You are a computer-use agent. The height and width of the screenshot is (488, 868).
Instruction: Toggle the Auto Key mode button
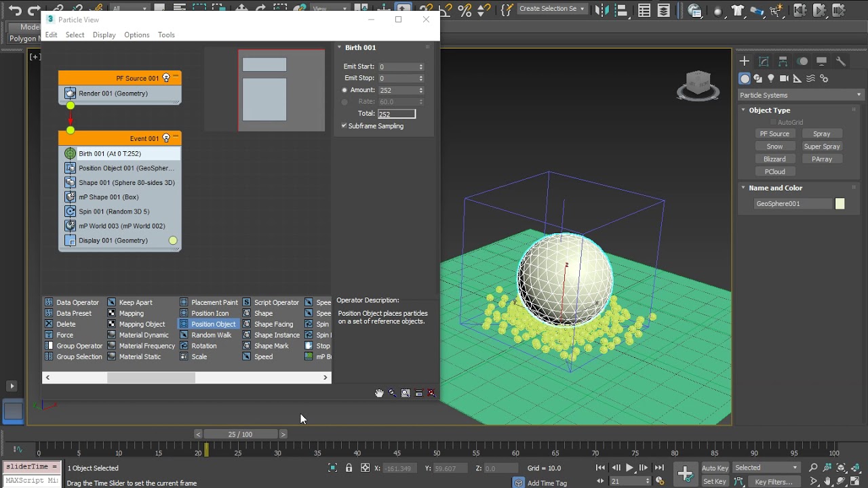[x=715, y=468]
